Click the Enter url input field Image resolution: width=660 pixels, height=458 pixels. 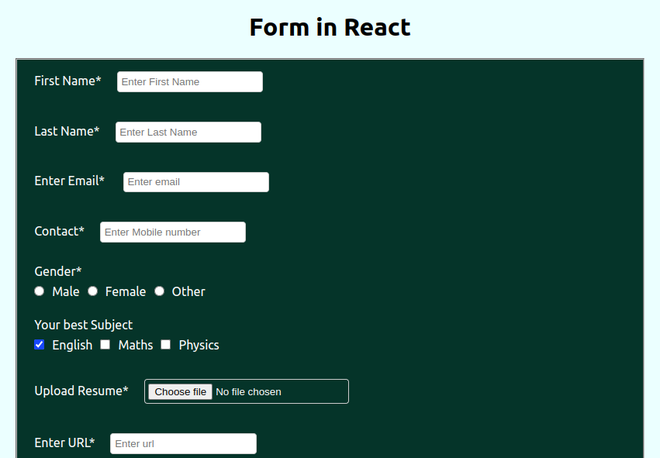tap(184, 444)
